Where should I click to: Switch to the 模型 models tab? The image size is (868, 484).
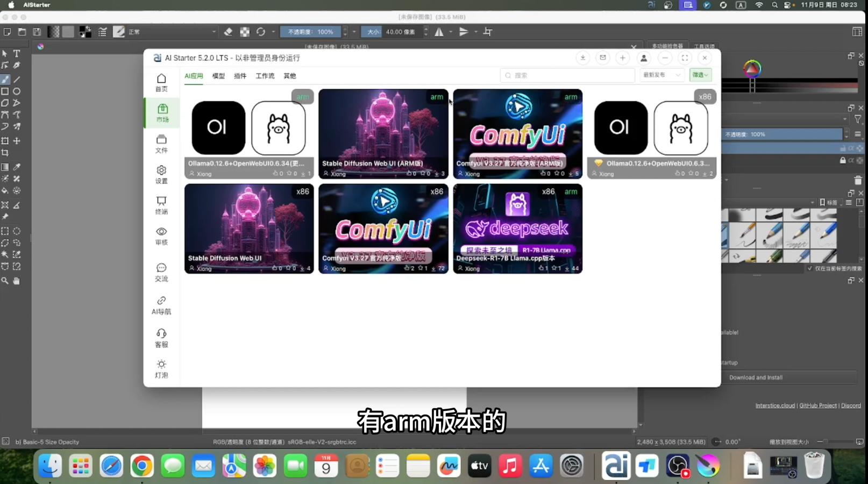click(x=218, y=76)
